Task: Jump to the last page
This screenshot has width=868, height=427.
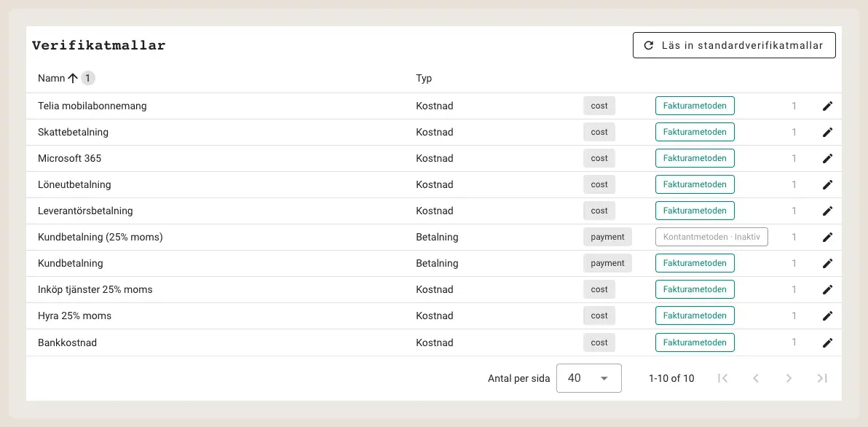Action: tap(822, 378)
